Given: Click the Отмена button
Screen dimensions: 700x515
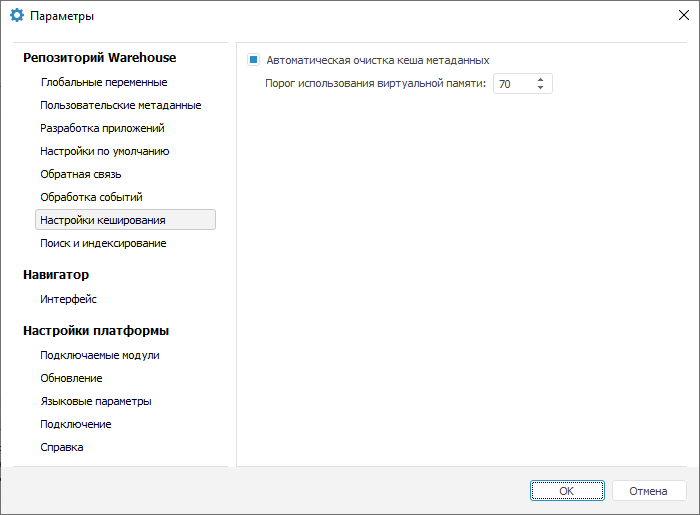Looking at the screenshot, I should pyautogui.click(x=648, y=491).
